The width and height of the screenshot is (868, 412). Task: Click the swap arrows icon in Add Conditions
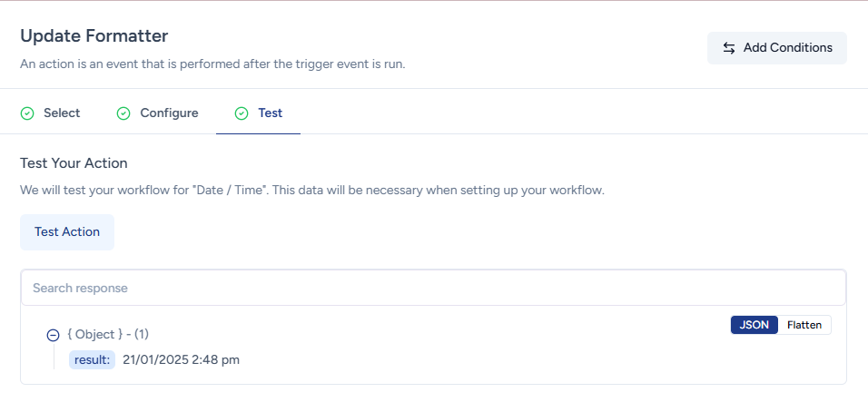point(729,48)
